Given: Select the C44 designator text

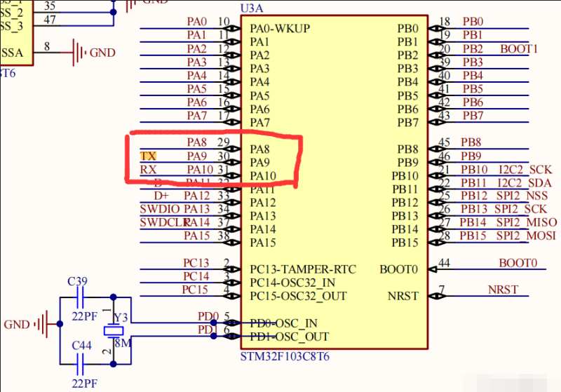Looking at the screenshot, I should (81, 346).
